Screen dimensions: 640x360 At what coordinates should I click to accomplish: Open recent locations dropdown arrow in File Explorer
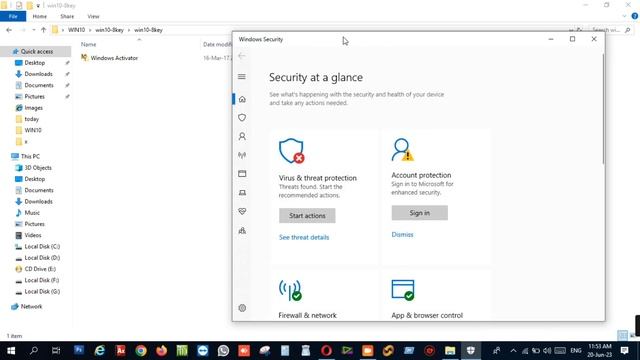pos(33,30)
